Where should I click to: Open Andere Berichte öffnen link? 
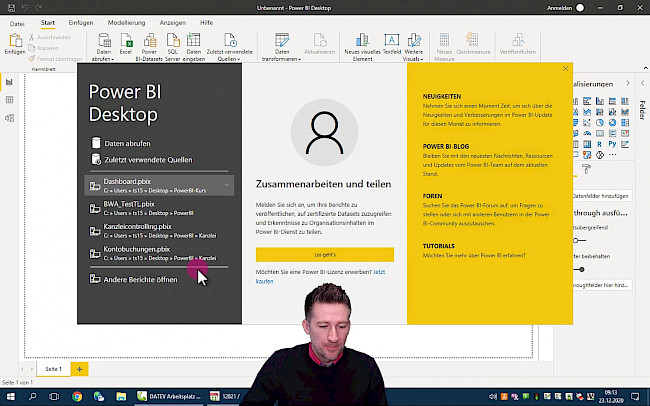pos(141,279)
